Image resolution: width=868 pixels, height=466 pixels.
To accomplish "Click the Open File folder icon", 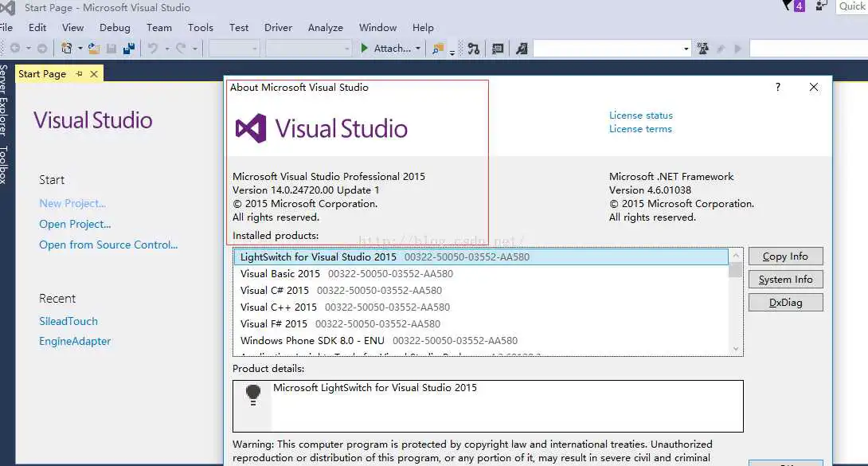I will click(94, 49).
